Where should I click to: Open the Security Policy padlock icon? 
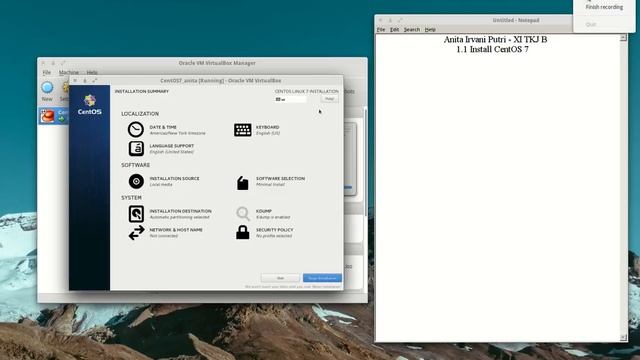click(x=242, y=232)
